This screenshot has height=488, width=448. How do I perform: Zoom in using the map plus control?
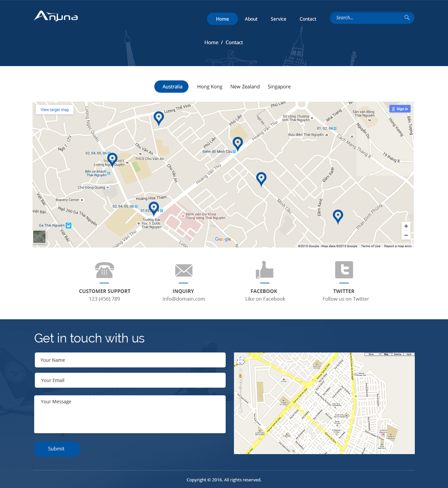pos(406,226)
